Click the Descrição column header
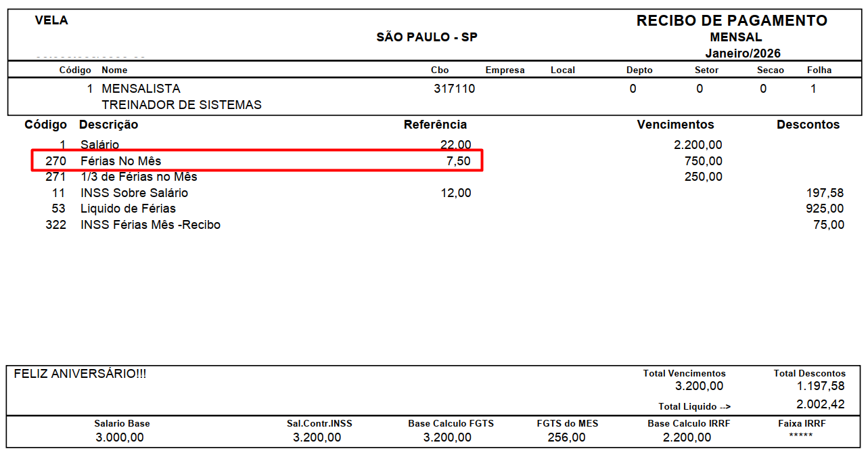Viewport: 868px width, 451px height. pyautogui.click(x=109, y=125)
